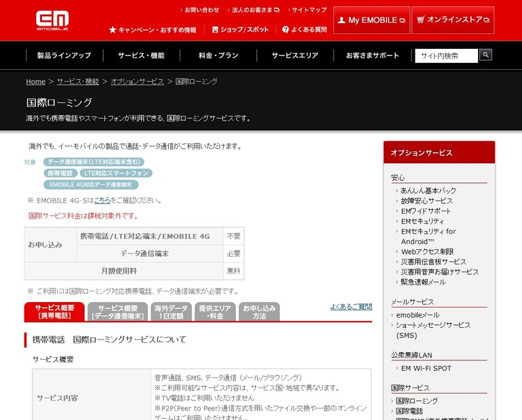The width and height of the screenshot is (522, 420).
Task: Open あんしん基本パック sidebar link
Action: point(428,190)
